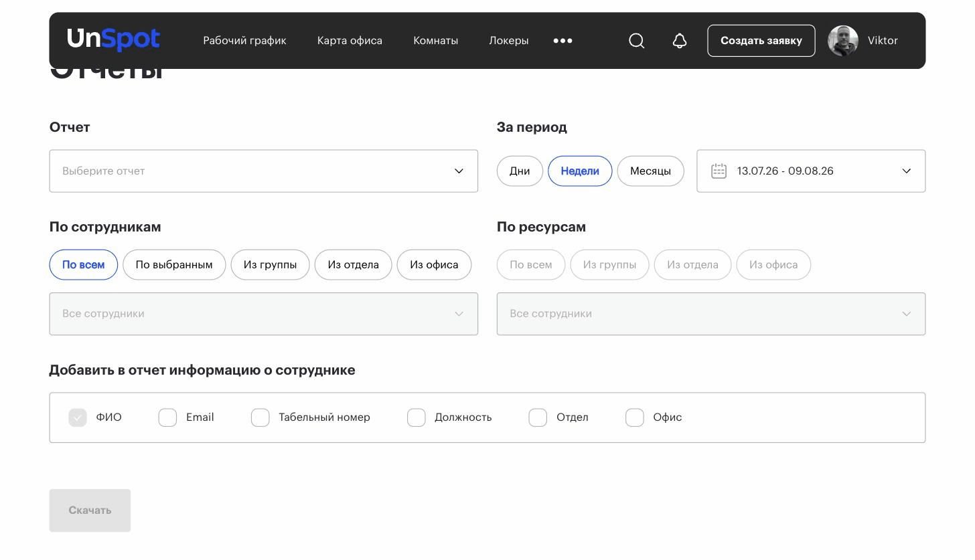
Task: Enable Офис checkbox
Action: (x=634, y=417)
